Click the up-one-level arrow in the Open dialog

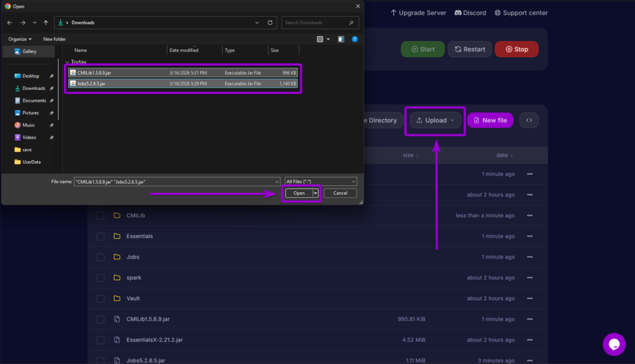tap(47, 22)
